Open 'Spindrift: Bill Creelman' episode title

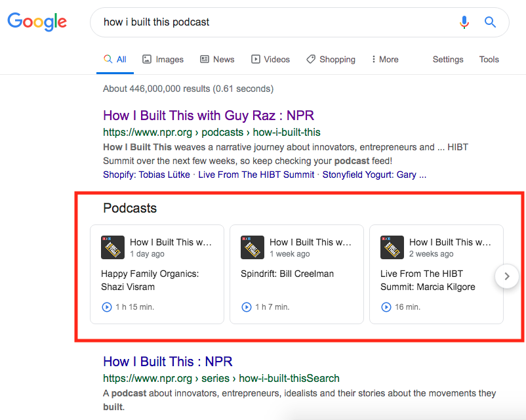(287, 274)
